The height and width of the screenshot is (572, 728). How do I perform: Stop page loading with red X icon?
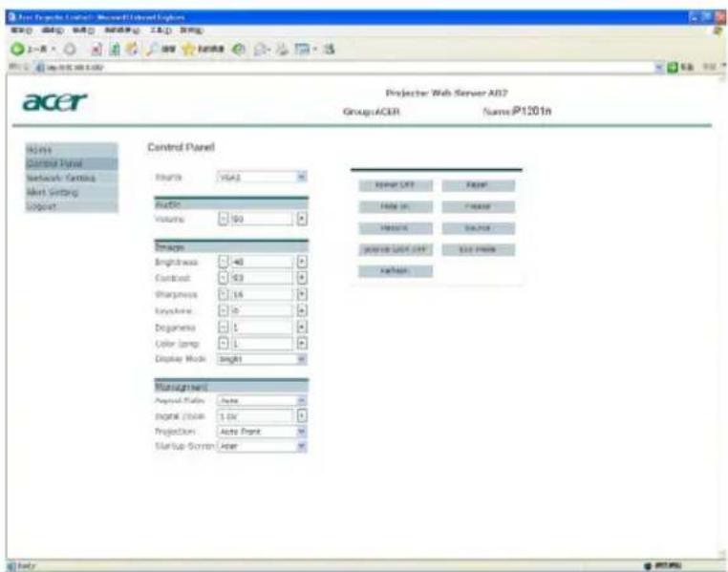point(96,49)
